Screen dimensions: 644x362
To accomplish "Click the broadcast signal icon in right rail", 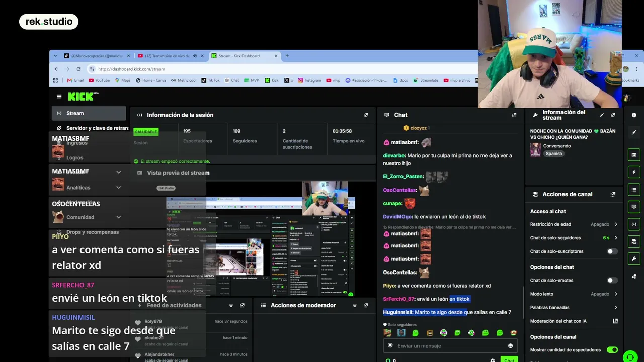I will click(x=634, y=224).
